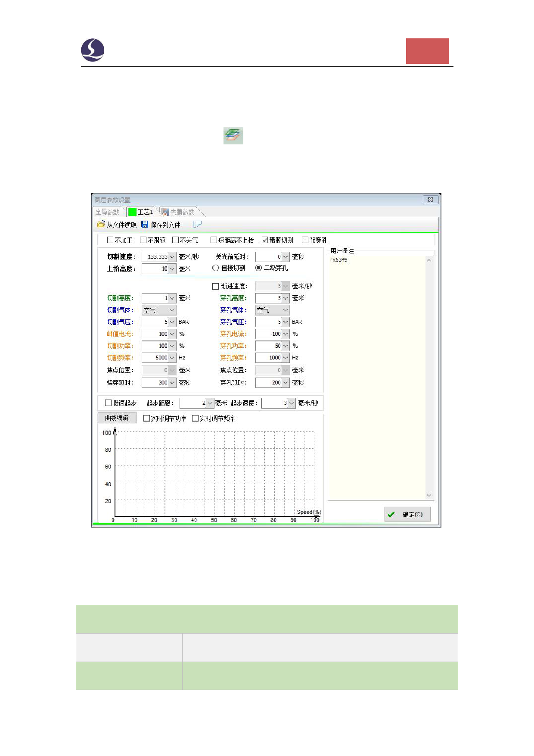
Task: Toggle the 慢速起步 checkbox
Action: [x=109, y=403]
